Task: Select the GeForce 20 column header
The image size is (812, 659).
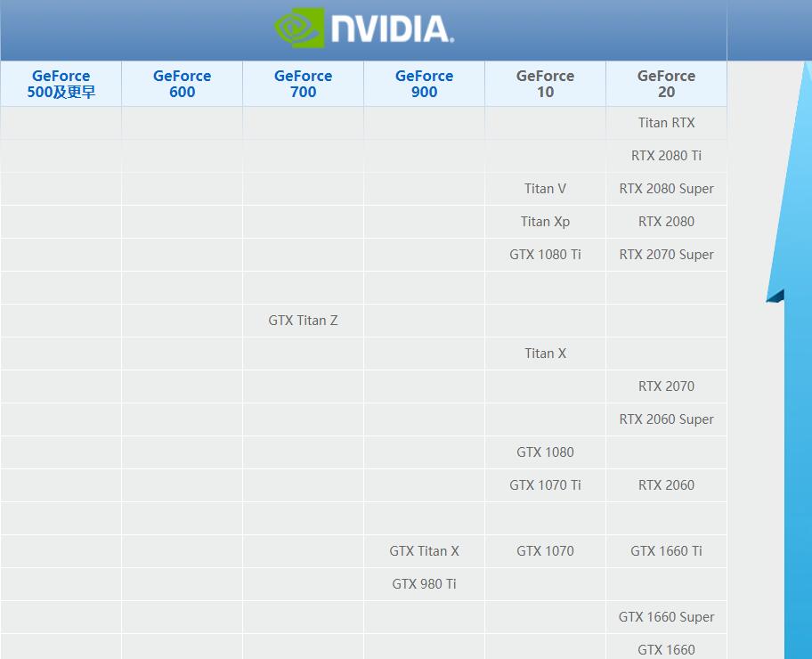Action: click(666, 84)
